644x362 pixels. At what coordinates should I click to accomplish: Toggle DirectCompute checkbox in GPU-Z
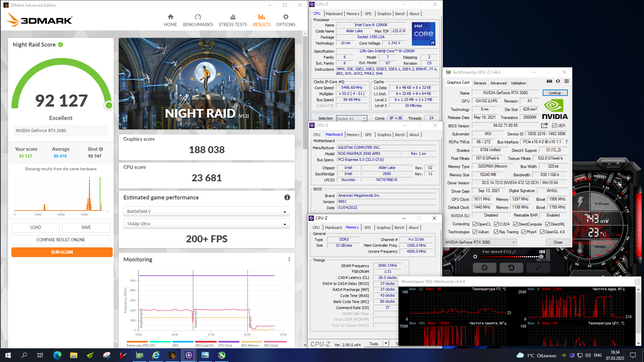click(x=515, y=224)
